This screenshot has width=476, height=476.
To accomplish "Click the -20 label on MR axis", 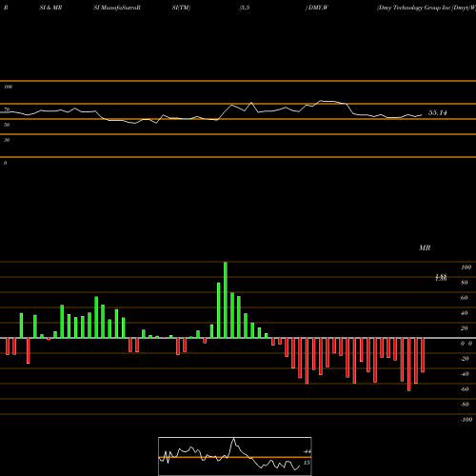I will 465,359.
